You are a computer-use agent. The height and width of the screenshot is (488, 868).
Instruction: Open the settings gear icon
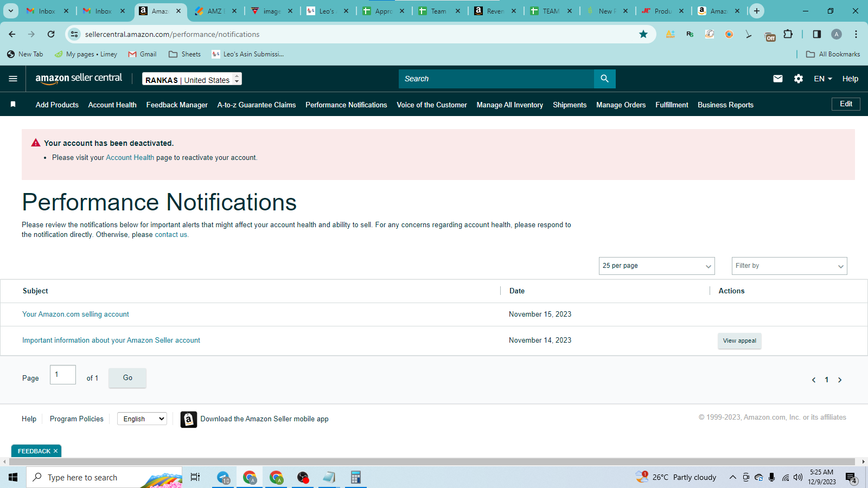pyautogui.click(x=798, y=79)
